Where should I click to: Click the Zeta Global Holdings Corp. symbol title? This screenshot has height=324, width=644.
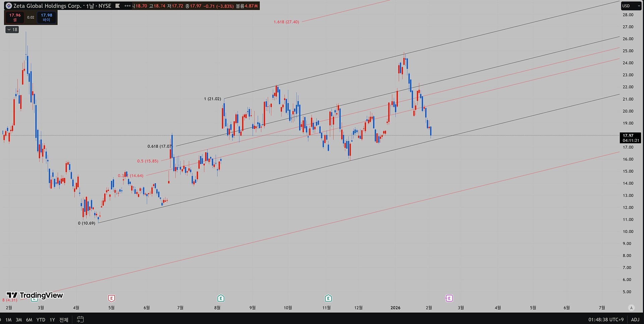(x=47, y=6)
